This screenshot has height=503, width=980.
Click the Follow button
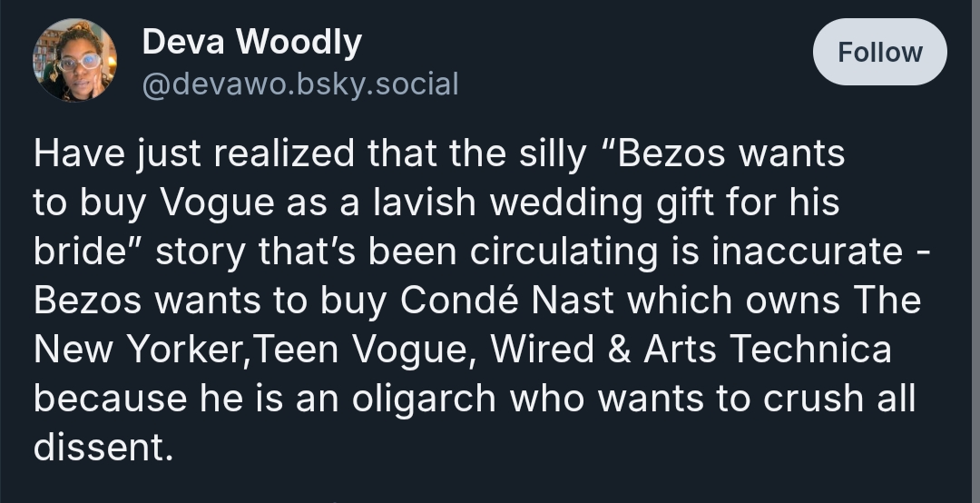(x=879, y=52)
